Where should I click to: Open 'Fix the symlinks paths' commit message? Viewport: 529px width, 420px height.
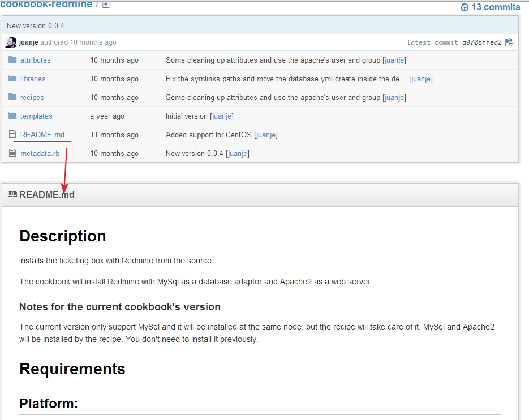coord(286,79)
